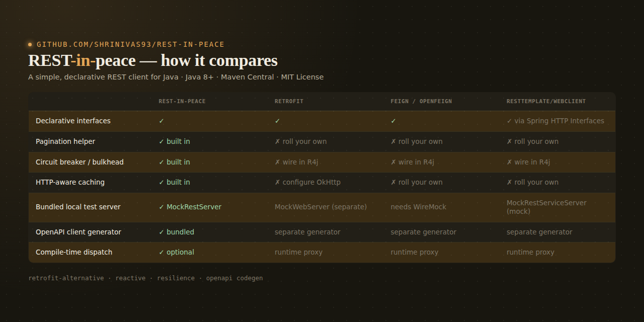This screenshot has height=322, width=644.
Task: Click '✓ via Spring HTTP Interfaces' cell
Action: pos(555,121)
